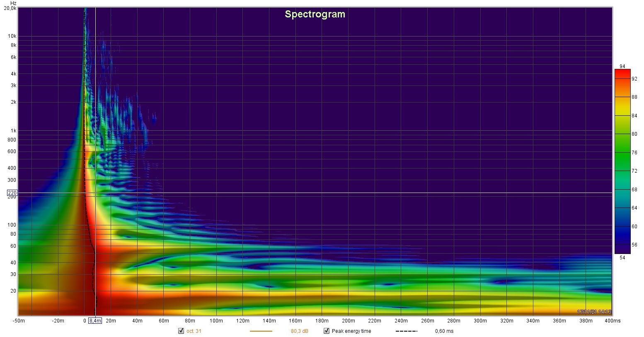This screenshot has height=337, width=644.
Task: Click the 54 value below the color scale
Action: 622,258
